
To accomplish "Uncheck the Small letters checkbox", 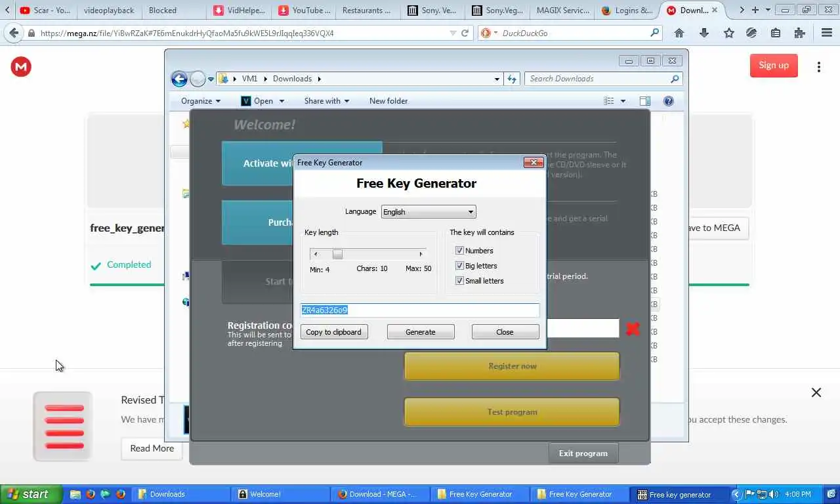I will coord(459,280).
